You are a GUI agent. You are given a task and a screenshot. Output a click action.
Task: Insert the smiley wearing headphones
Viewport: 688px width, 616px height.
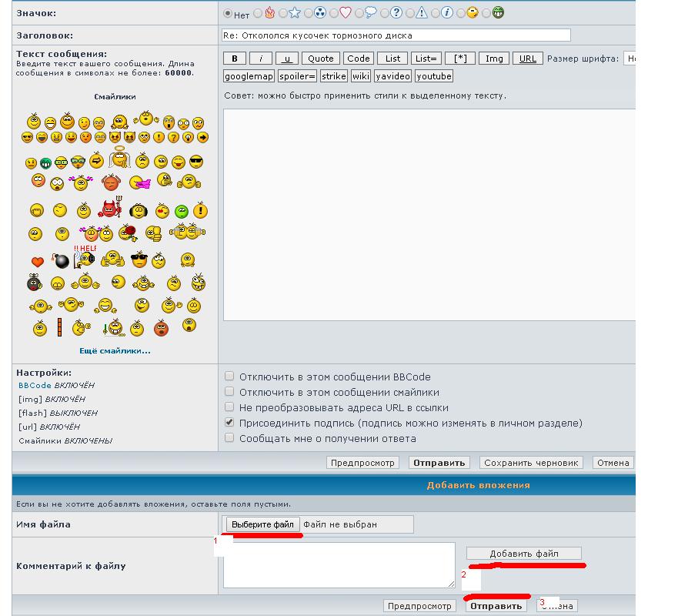(139, 210)
